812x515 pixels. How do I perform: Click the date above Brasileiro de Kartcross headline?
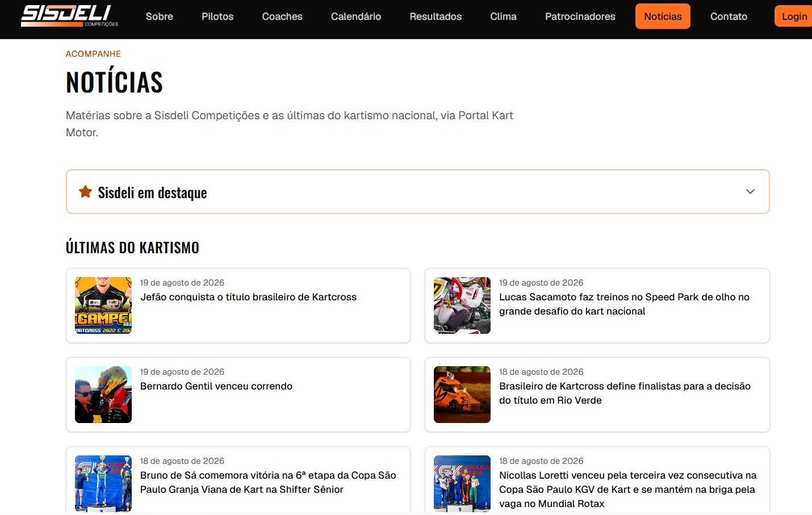(x=541, y=372)
